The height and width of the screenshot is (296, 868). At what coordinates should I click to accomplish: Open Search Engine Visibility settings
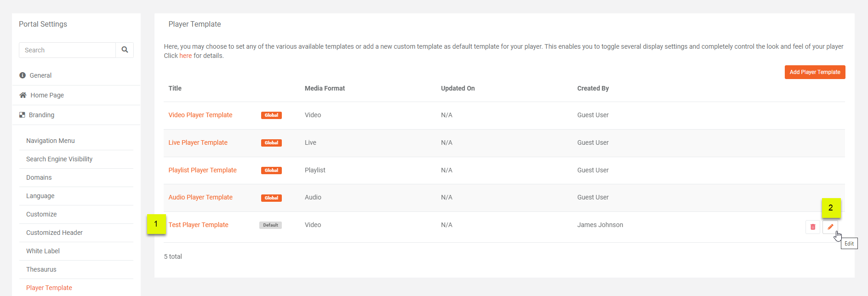(x=59, y=159)
